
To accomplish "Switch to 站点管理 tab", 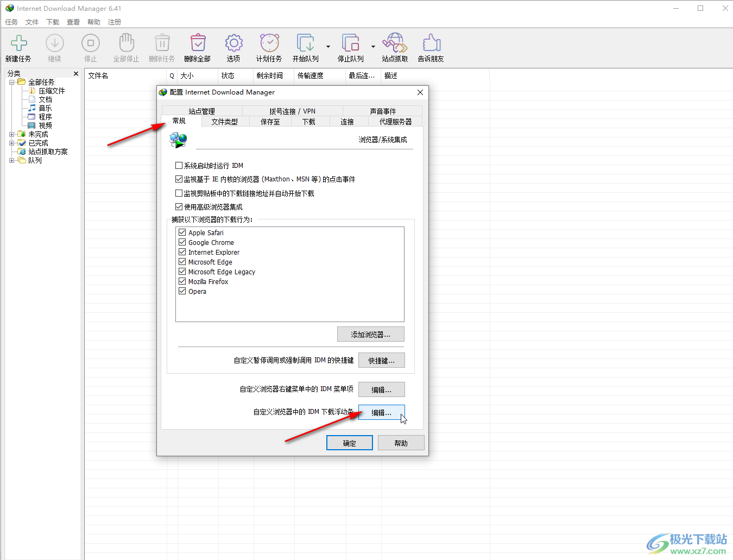I will pos(202,111).
